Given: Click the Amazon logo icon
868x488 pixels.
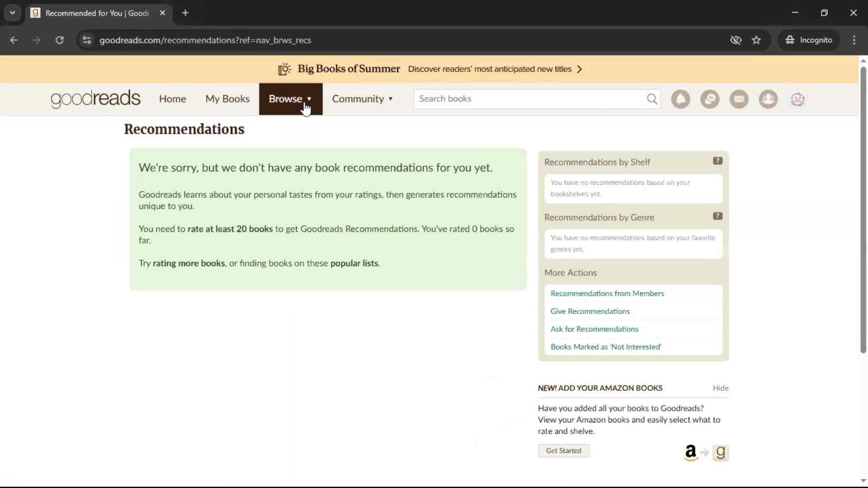Looking at the screenshot, I should (691, 452).
